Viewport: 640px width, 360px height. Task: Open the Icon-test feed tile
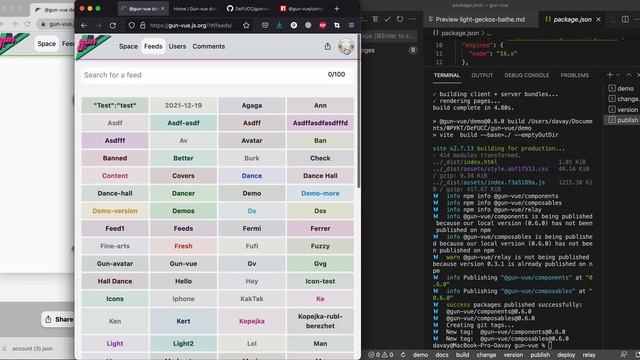coord(320,281)
